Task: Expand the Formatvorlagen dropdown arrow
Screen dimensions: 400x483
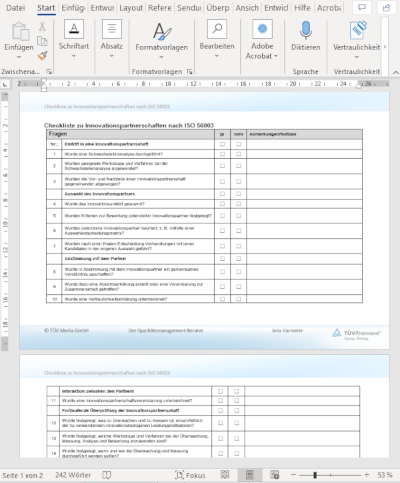Action: pos(161,57)
